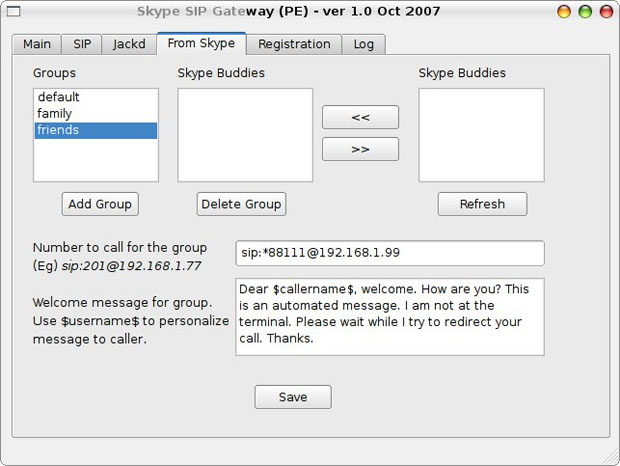Click inside the welcome message text box

[390, 317]
